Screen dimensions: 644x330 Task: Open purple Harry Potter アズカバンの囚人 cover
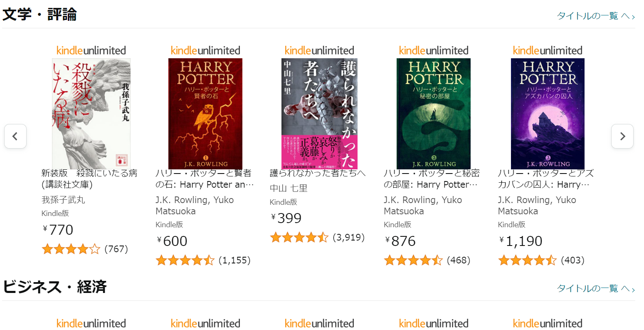click(548, 114)
